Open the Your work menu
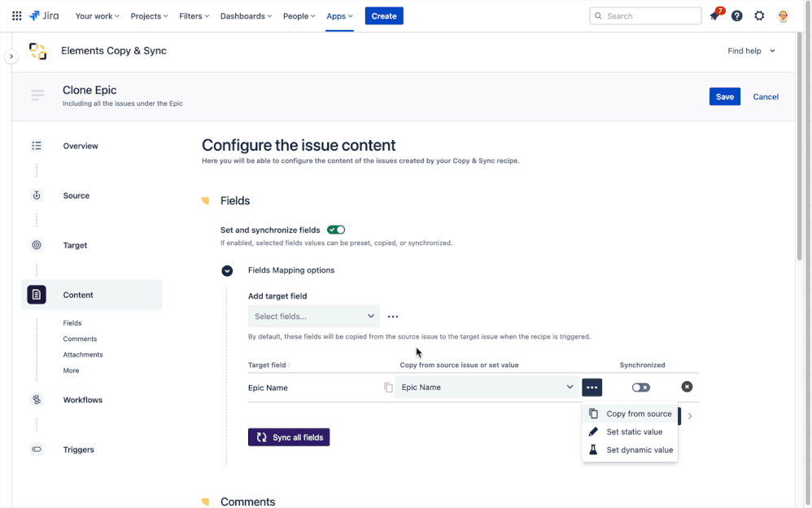This screenshot has width=812, height=508. tap(97, 16)
